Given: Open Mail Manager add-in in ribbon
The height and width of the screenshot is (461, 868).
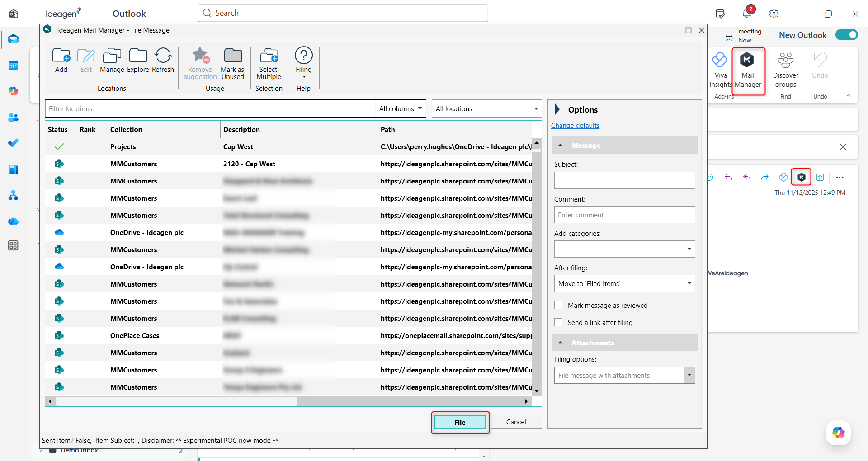Looking at the screenshot, I should (x=748, y=71).
